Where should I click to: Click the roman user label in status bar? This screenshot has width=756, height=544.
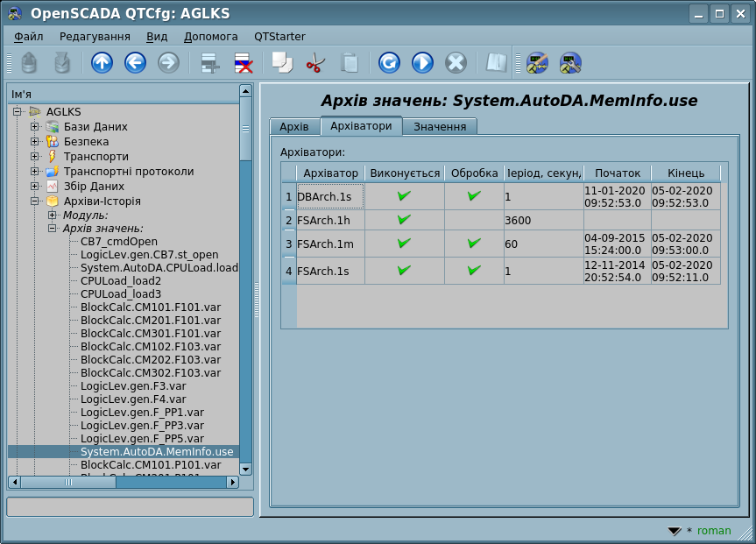pyautogui.click(x=713, y=531)
